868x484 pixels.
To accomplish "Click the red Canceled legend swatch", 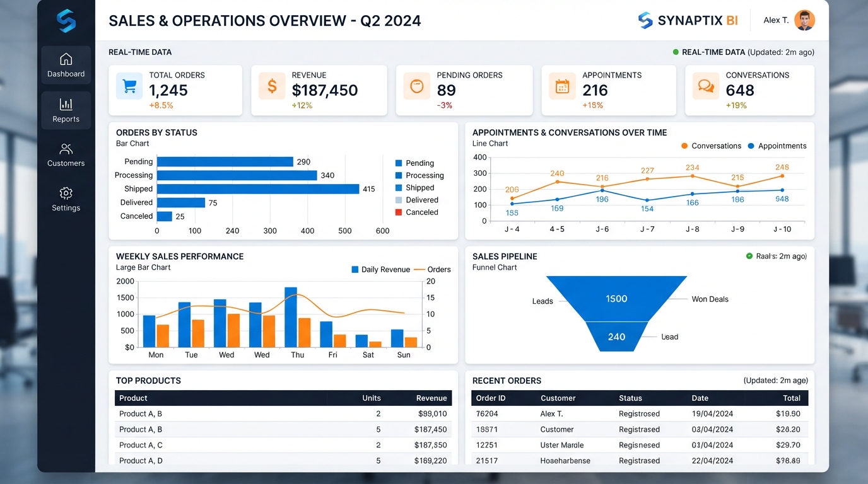I will click(399, 212).
